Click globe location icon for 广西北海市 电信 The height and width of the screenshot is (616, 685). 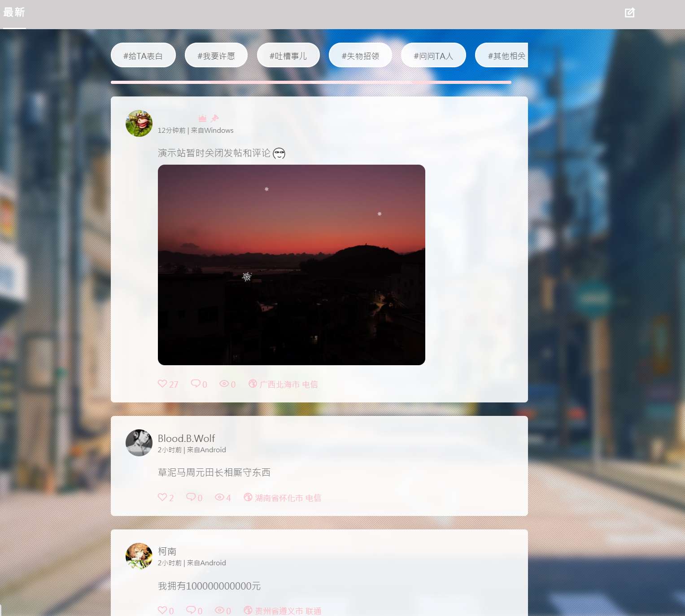click(x=253, y=384)
